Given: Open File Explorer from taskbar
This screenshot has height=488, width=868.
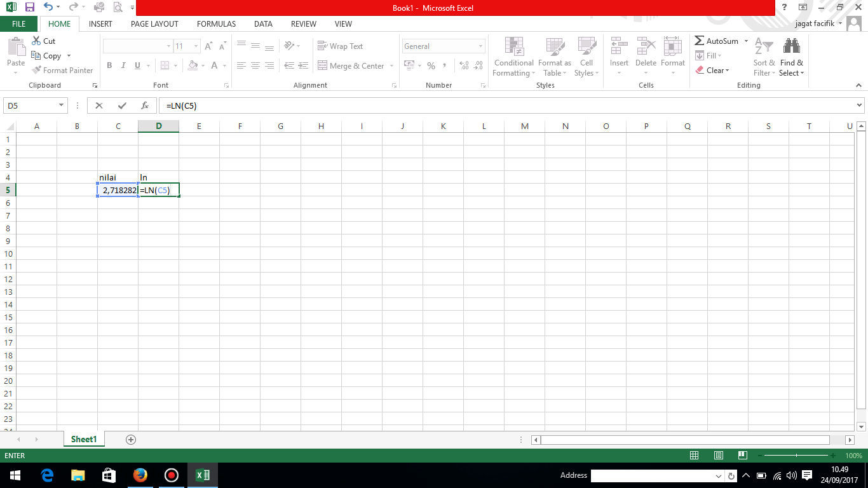Looking at the screenshot, I should 78,475.
